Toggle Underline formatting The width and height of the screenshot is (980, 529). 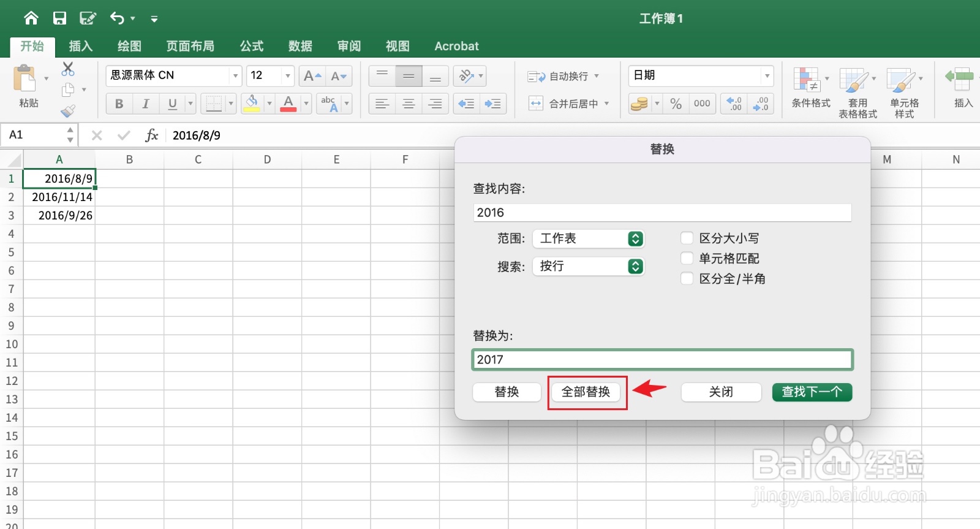pyautogui.click(x=172, y=104)
